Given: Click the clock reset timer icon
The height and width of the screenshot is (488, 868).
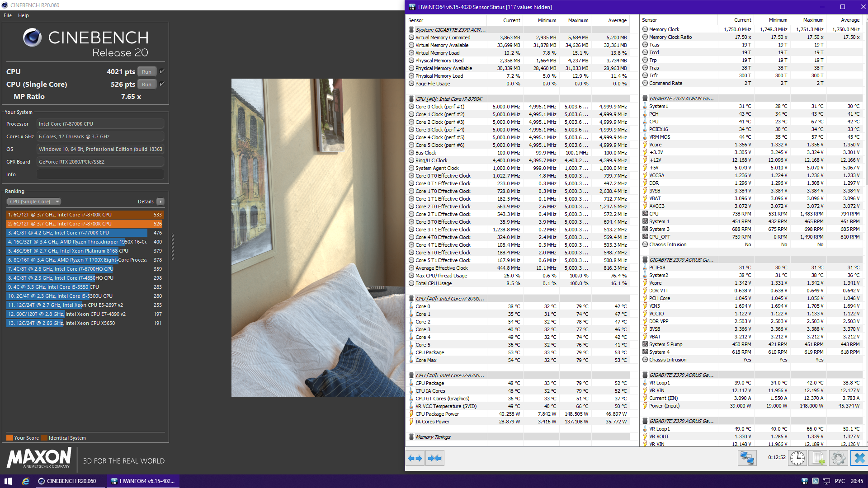Looking at the screenshot, I should [797, 458].
